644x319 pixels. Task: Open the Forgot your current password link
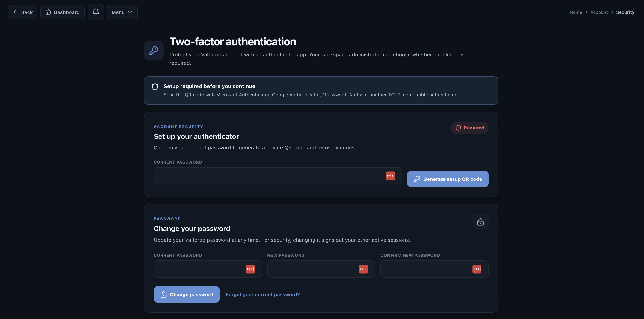[263, 294]
